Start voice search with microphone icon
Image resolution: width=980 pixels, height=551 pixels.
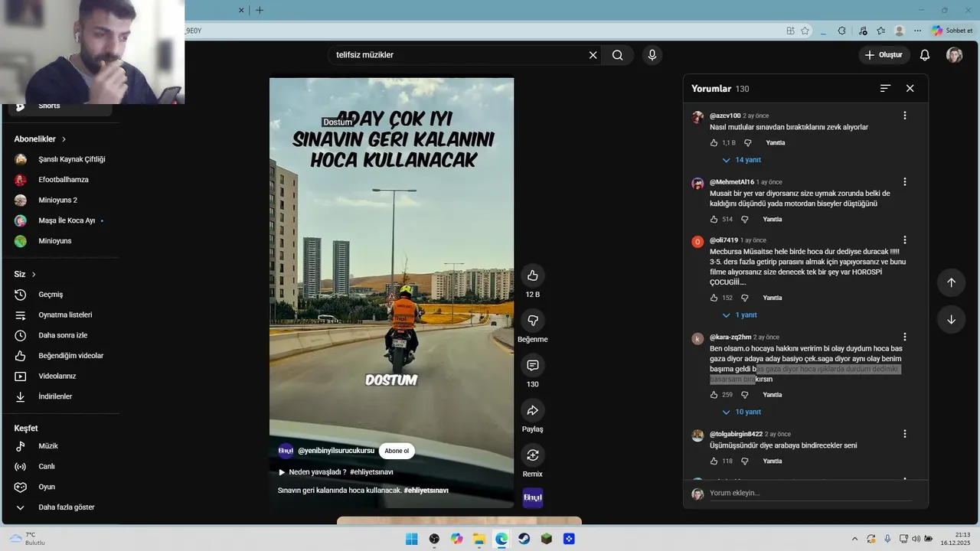pos(652,55)
